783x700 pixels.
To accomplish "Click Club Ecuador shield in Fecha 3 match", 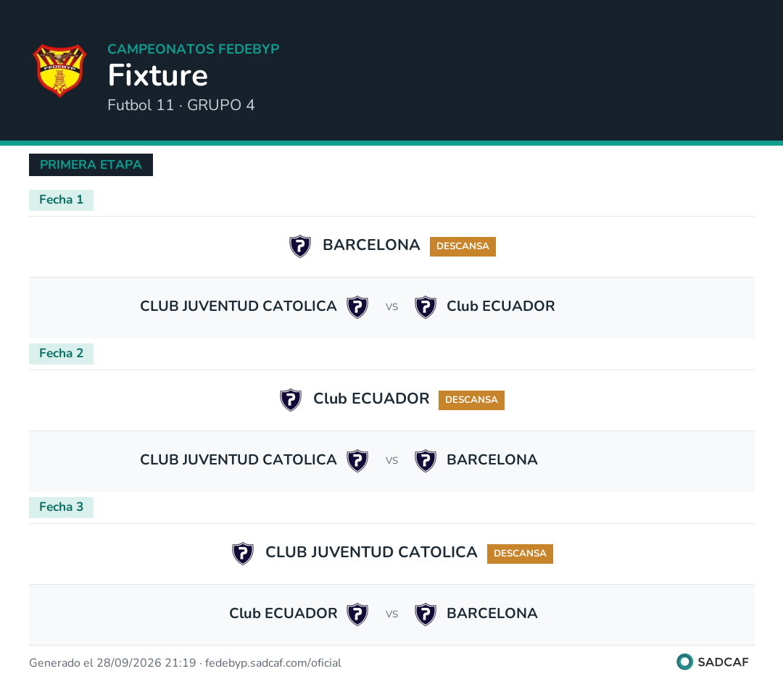I will pos(357,614).
